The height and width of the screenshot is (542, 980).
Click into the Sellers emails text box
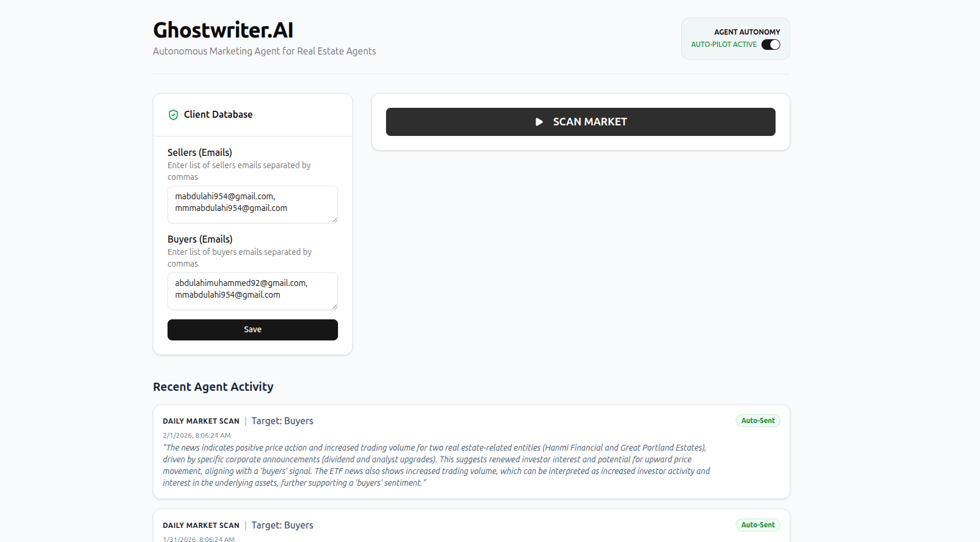[x=252, y=204]
